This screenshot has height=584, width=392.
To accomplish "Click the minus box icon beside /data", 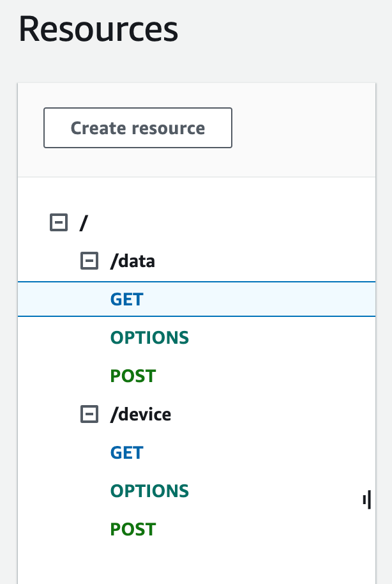I will pyautogui.click(x=89, y=261).
